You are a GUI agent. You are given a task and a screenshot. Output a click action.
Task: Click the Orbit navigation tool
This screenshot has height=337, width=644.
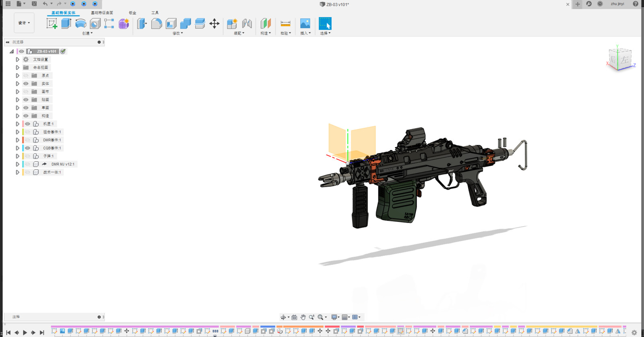coord(283,317)
